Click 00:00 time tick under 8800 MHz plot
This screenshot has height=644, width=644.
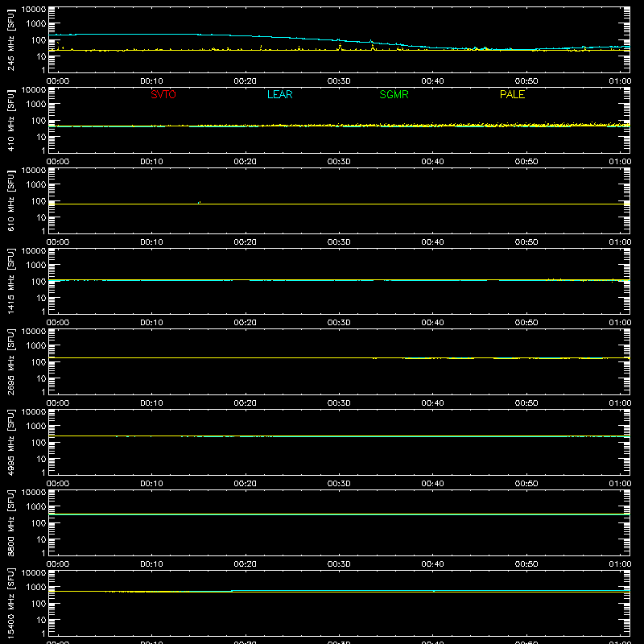[58, 564]
